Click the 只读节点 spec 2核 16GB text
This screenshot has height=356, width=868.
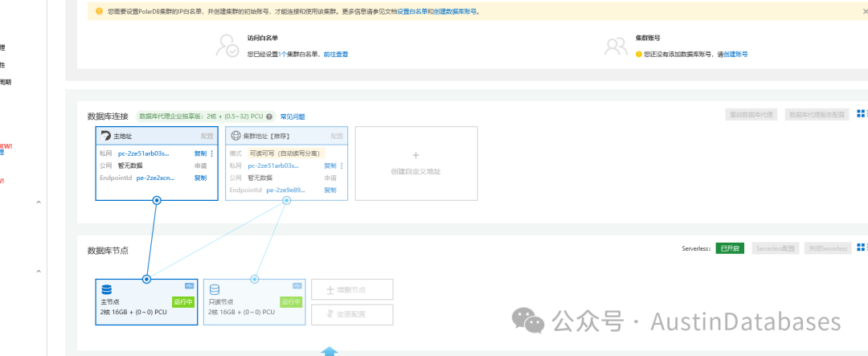click(x=241, y=313)
